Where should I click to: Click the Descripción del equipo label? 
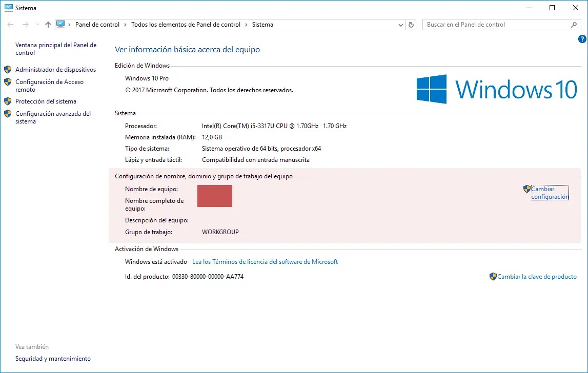pos(157,220)
